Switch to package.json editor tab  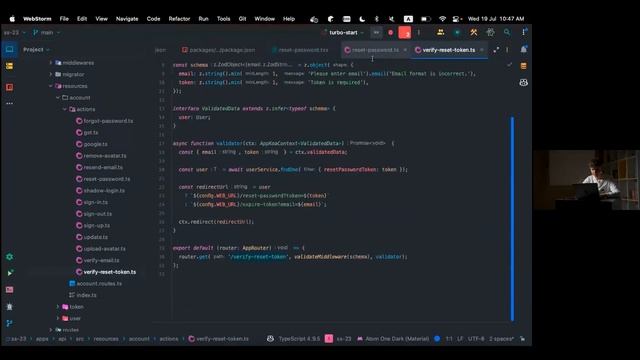click(x=219, y=50)
